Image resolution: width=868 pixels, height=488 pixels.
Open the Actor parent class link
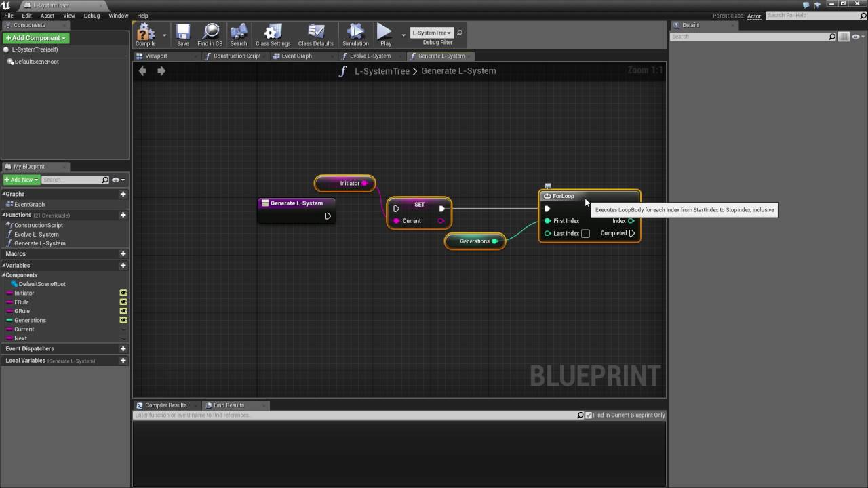click(x=754, y=16)
